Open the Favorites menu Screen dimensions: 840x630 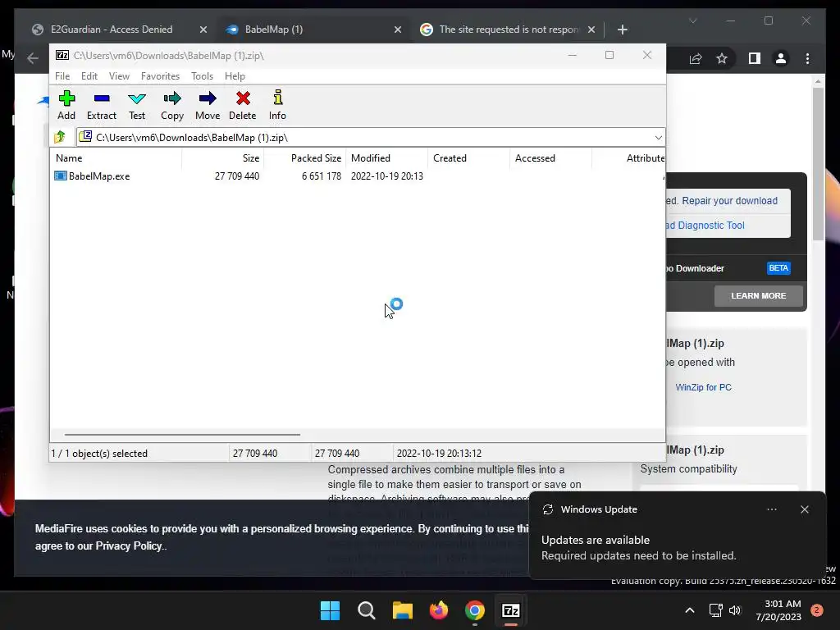(x=160, y=76)
